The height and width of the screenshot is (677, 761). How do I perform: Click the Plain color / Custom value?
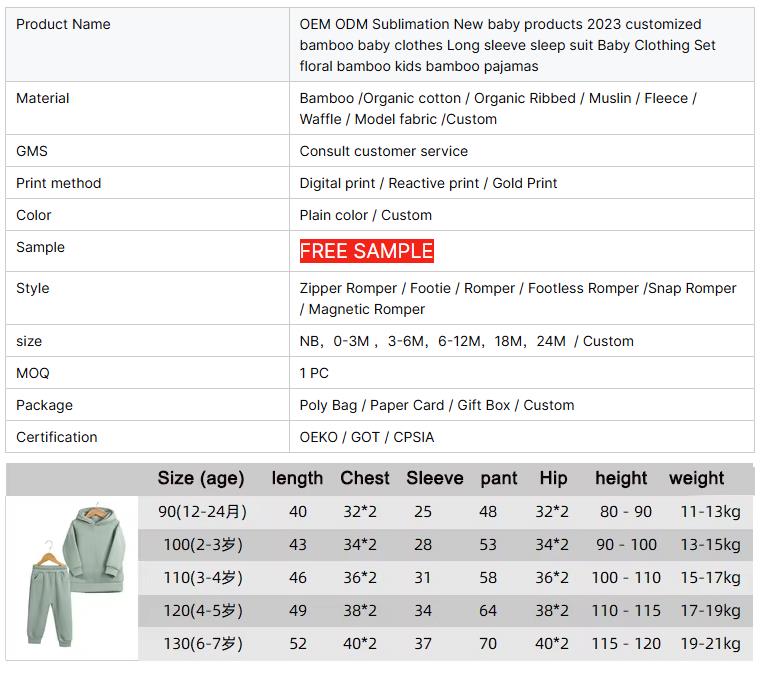[366, 215]
